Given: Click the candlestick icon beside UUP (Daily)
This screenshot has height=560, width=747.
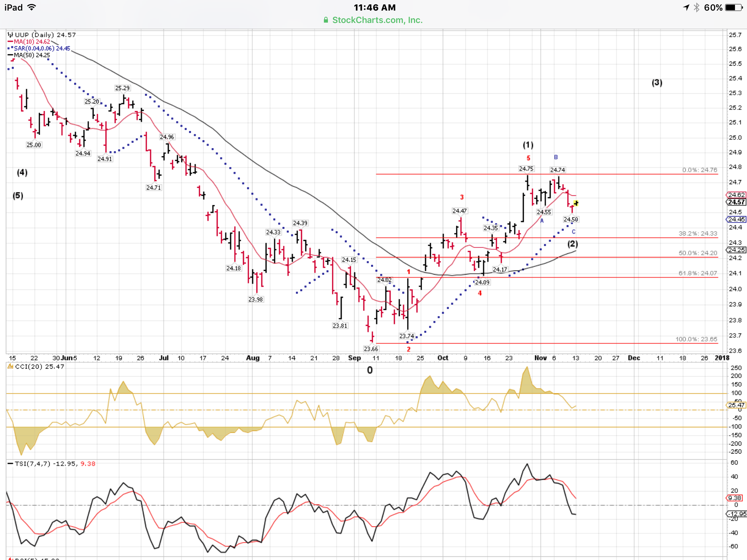Looking at the screenshot, I should [x=10, y=35].
